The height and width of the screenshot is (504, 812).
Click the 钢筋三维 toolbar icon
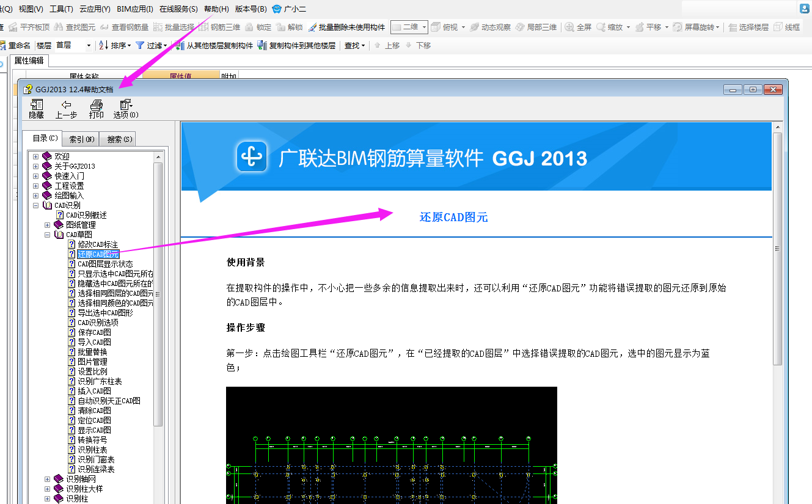point(205,27)
